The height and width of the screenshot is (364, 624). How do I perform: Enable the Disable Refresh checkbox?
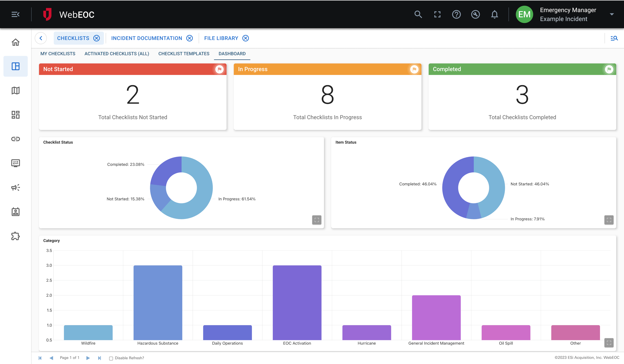click(111, 358)
